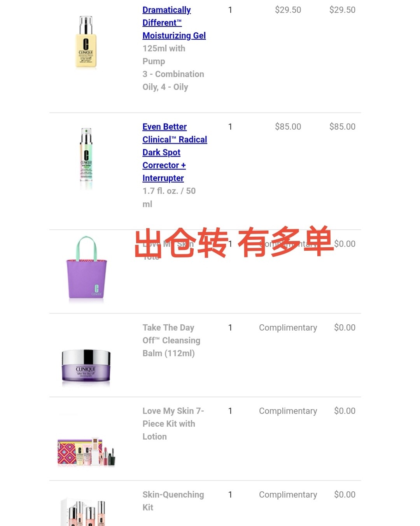
Task: Click the Skin-Quenching Kit product image
Action: (x=84, y=512)
